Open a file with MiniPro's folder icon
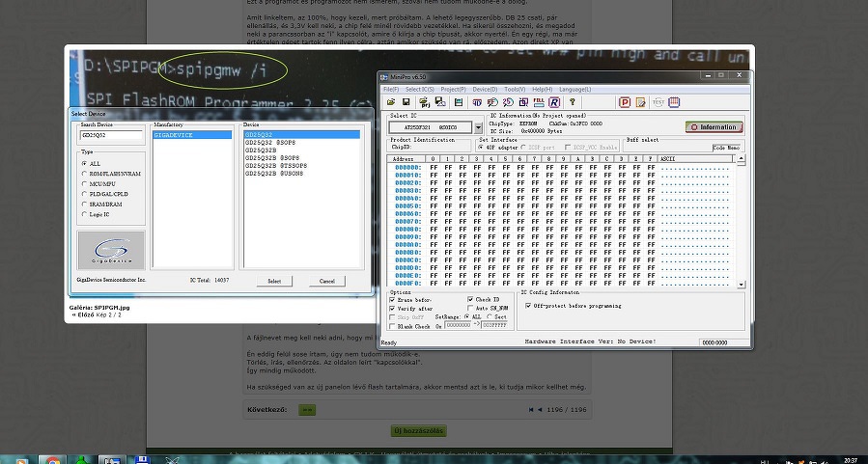Viewport: 868px width, 464px height. coord(391,102)
